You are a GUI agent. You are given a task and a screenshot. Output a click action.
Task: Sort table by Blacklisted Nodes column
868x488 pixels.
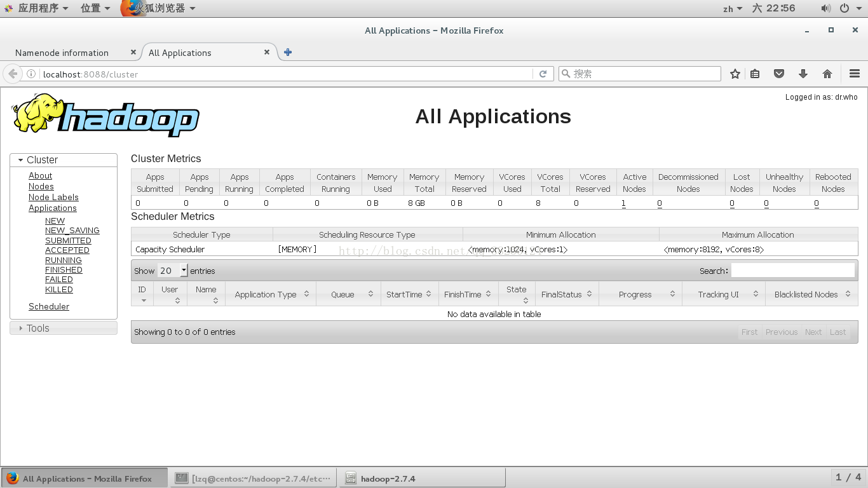tap(811, 294)
